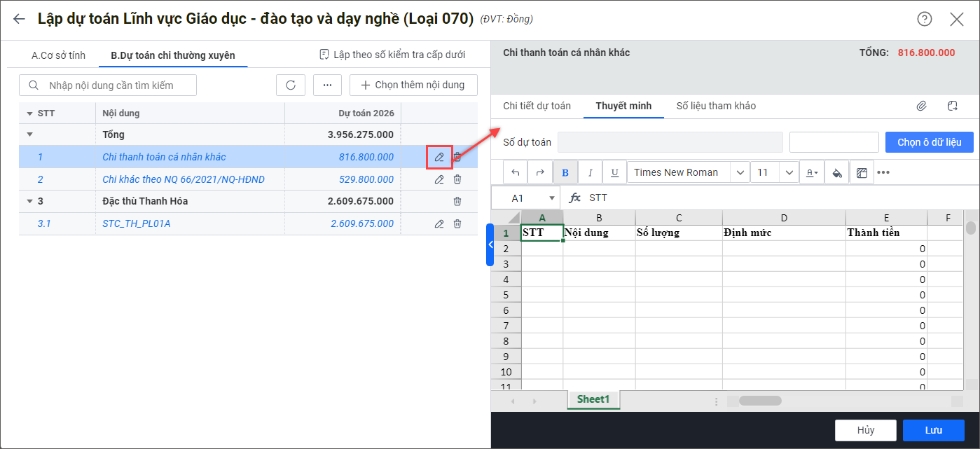Click the edit pencil for Chi thanh toán cá nhân khác
The height and width of the screenshot is (449, 980).
[x=439, y=157]
